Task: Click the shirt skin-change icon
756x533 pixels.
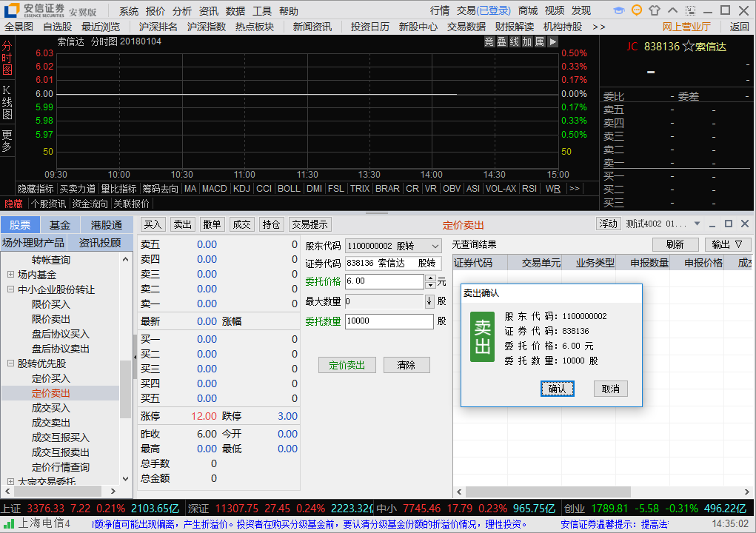Action: 655,10
